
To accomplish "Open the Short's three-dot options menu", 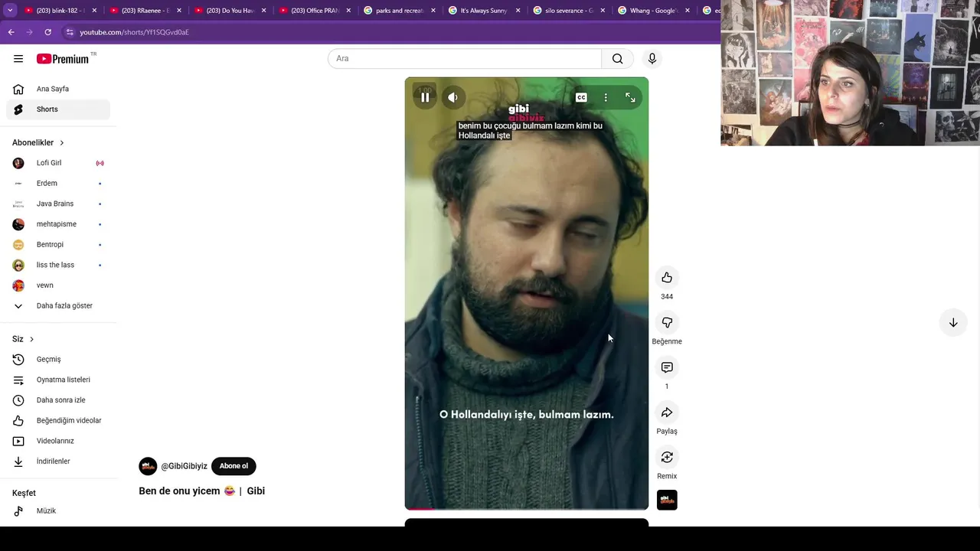I will [x=606, y=97].
